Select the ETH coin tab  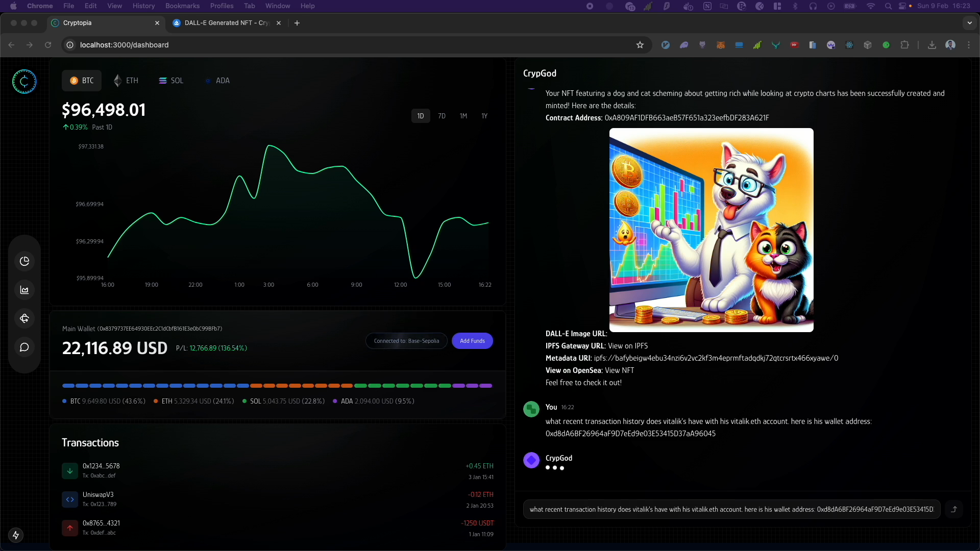click(126, 81)
